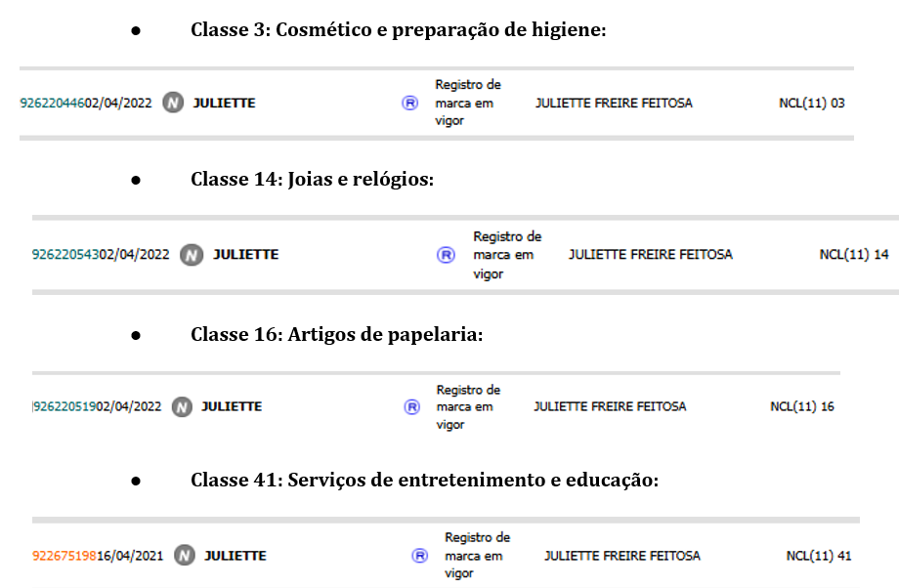The width and height of the screenshot is (899, 588).
Task: Open process number 926220519 link
Action: [65, 406]
